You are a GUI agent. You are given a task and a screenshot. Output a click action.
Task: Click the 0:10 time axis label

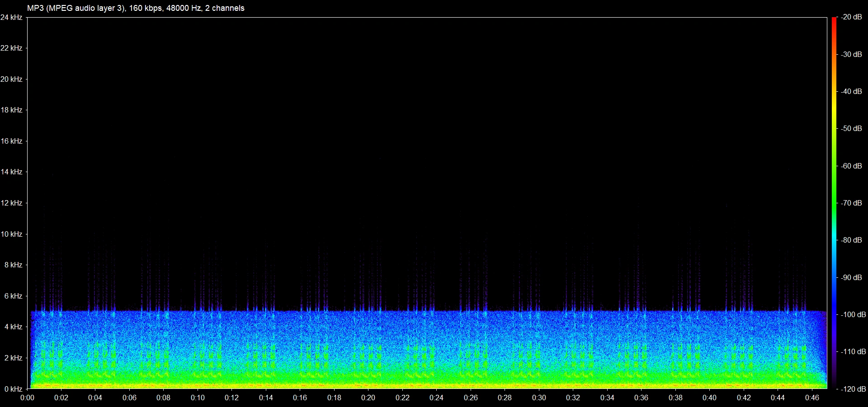(x=198, y=398)
